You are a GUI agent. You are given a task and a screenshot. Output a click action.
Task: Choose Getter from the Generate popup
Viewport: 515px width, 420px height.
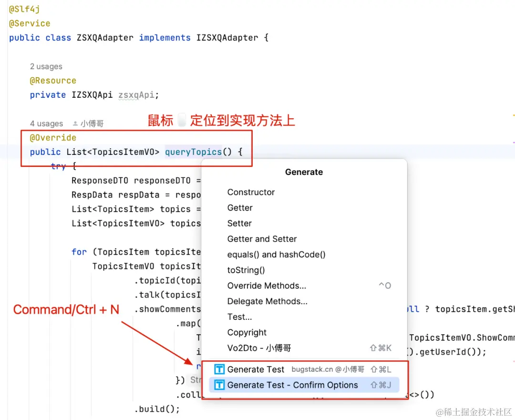[240, 207]
